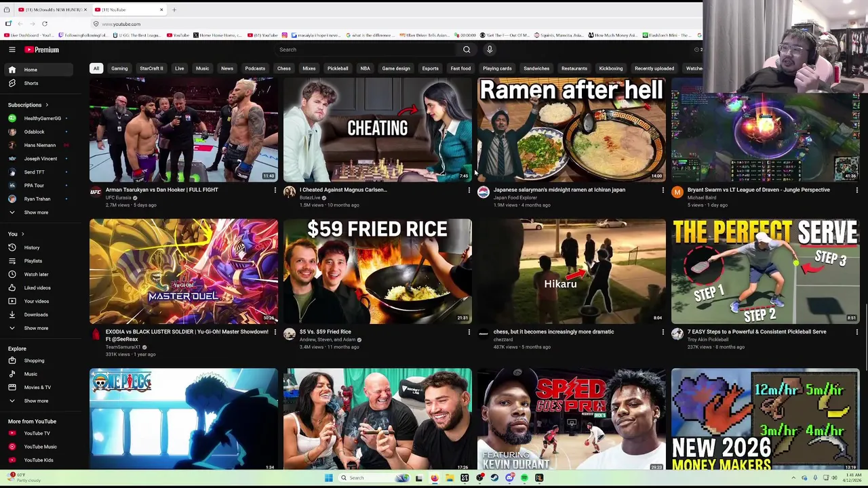Select the Chess filter chip

283,68
